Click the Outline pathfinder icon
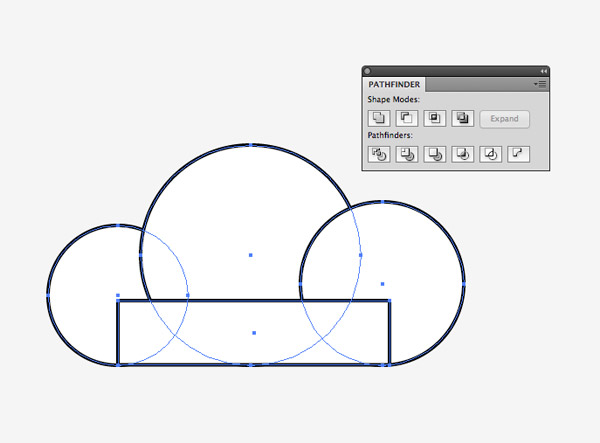 pos(491,154)
